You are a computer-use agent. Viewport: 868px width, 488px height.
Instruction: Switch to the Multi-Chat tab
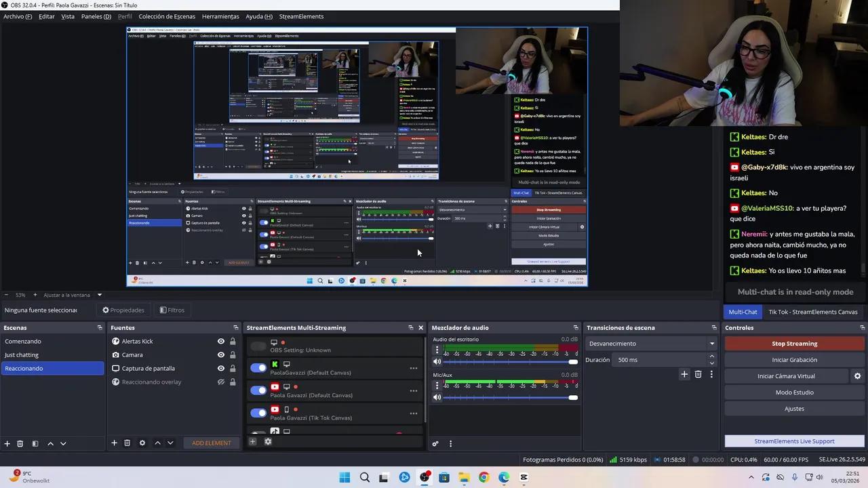(743, 312)
